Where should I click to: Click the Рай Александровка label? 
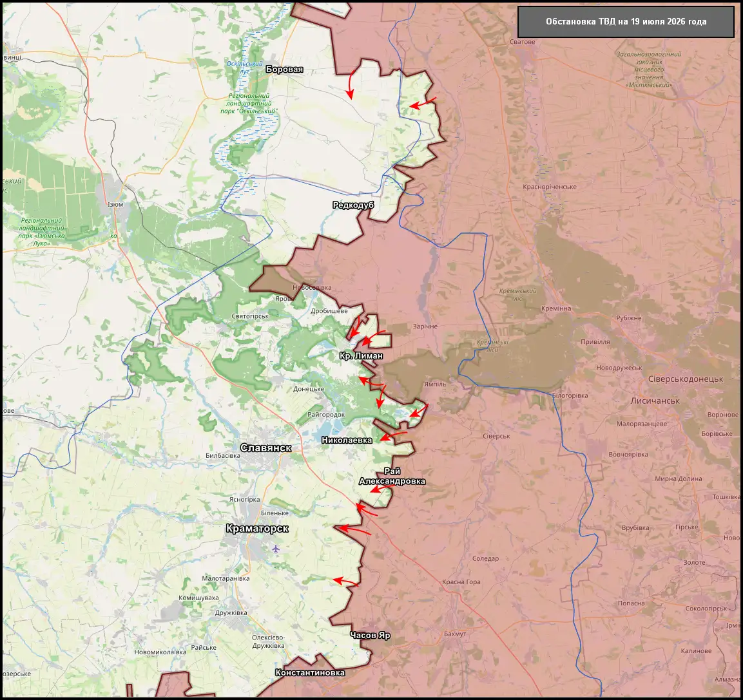[392, 477]
